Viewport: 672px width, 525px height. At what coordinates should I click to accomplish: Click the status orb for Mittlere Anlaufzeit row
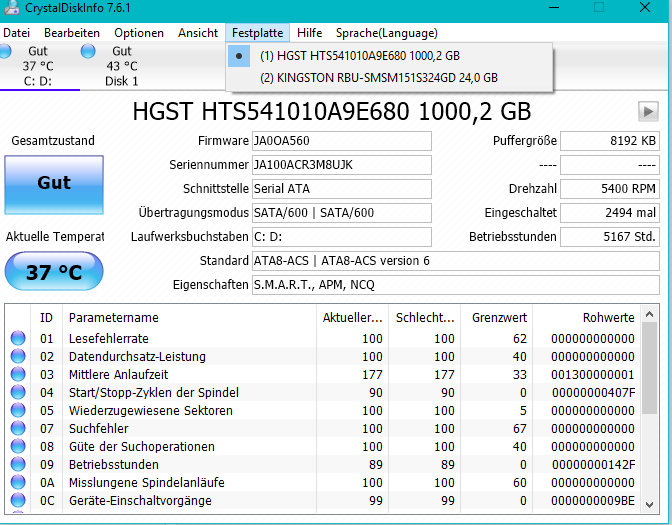click(18, 374)
